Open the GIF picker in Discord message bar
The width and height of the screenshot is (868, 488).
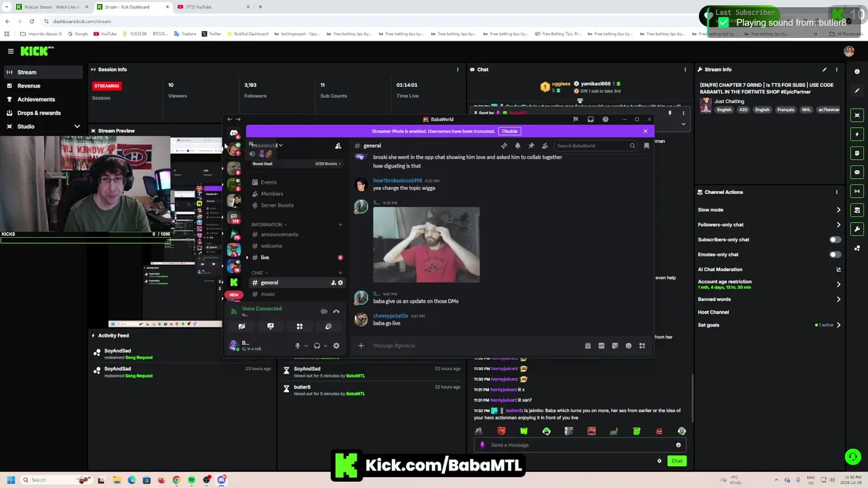(601, 346)
